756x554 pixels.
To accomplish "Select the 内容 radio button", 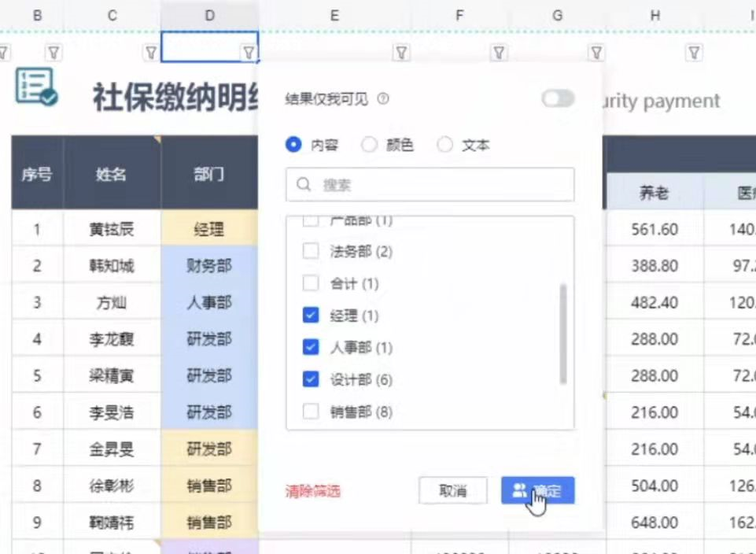I will 293,145.
